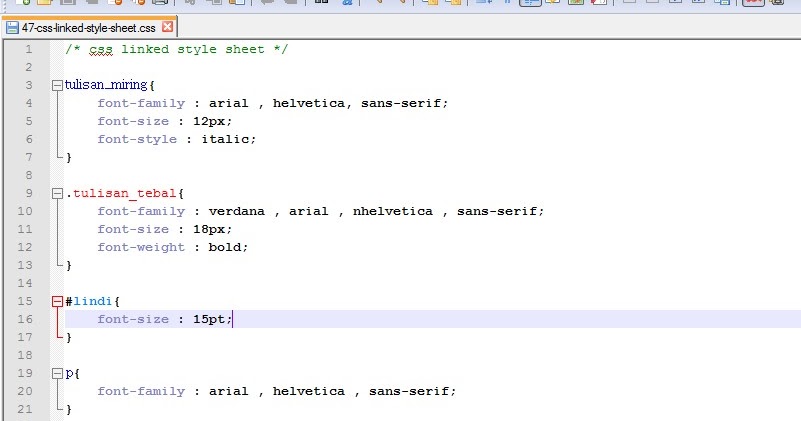This screenshot has height=421, width=801.
Task: Click the #lindi selector
Action: click(x=88, y=301)
